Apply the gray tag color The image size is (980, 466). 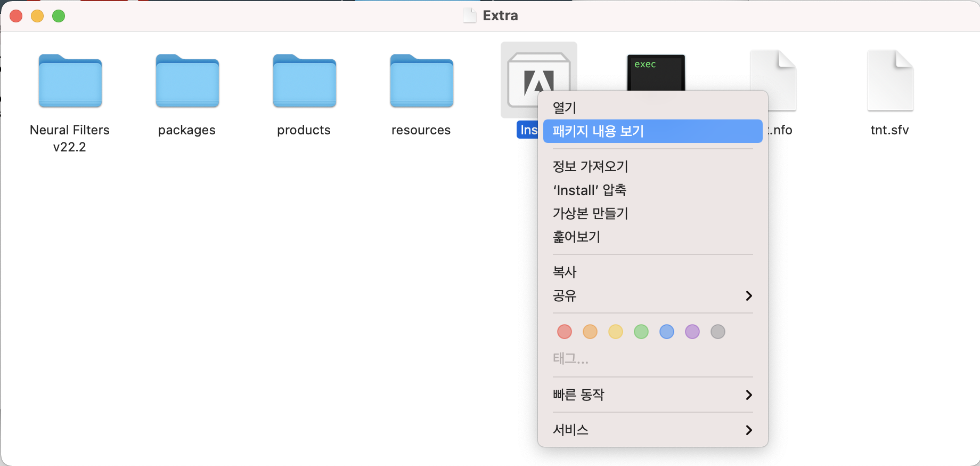(x=718, y=332)
